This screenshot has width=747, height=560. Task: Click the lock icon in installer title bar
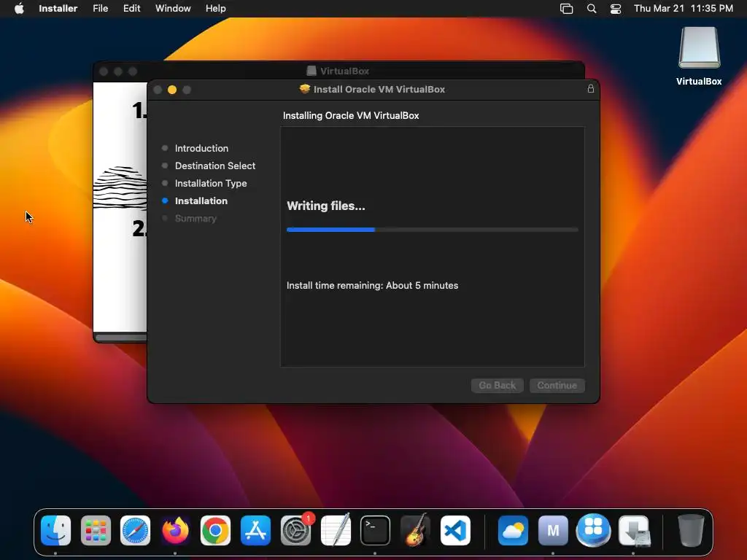591,88
